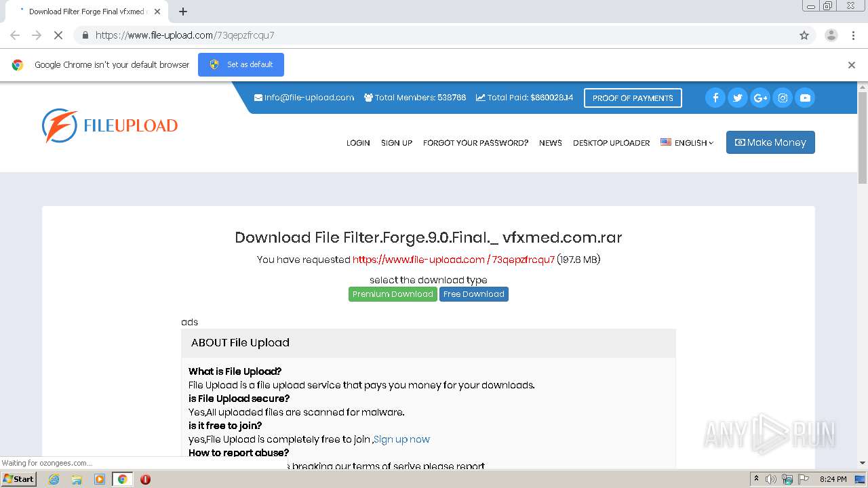The height and width of the screenshot is (488, 868).
Task: Click the show desktop tray icon
Action: point(860,479)
